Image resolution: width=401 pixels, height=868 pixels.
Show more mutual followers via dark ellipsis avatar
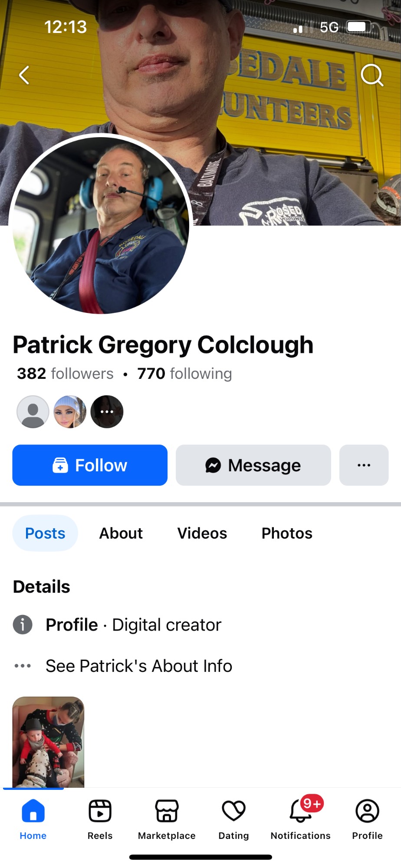coord(107,411)
